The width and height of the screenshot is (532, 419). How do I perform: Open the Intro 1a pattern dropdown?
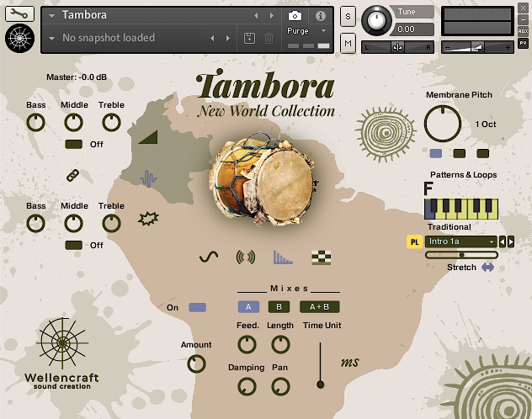click(x=460, y=241)
